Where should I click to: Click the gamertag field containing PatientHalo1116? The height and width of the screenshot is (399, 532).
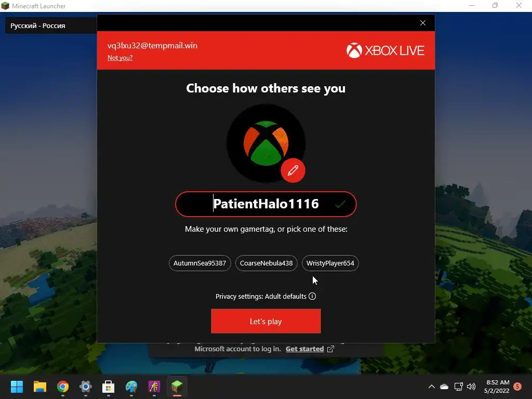(x=265, y=204)
